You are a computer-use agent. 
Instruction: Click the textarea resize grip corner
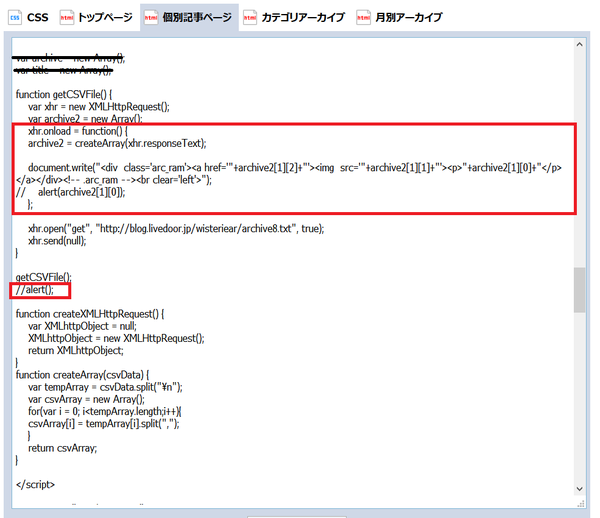pos(581,503)
